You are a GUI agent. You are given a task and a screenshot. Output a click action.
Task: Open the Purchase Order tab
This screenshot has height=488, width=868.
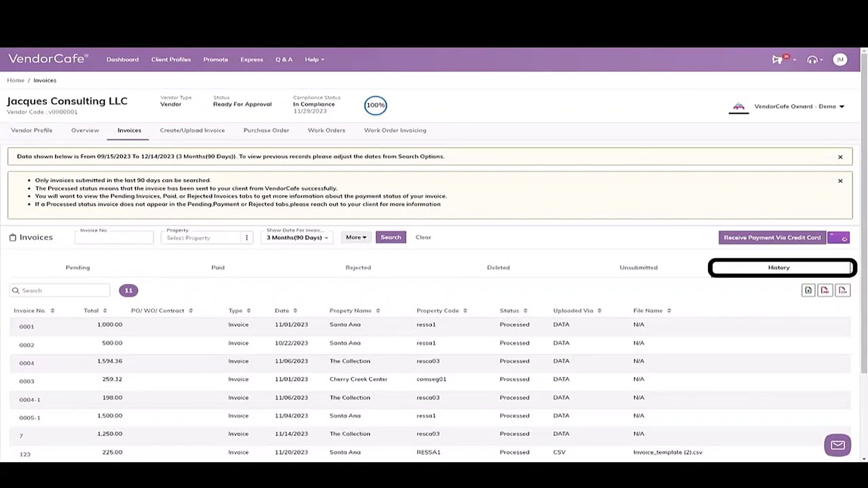266,130
